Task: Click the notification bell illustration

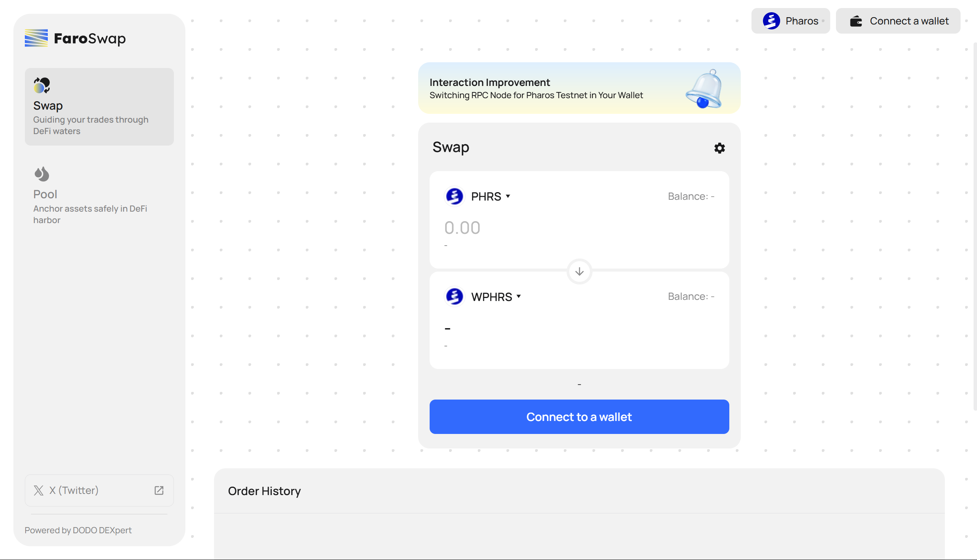Action: tap(704, 89)
